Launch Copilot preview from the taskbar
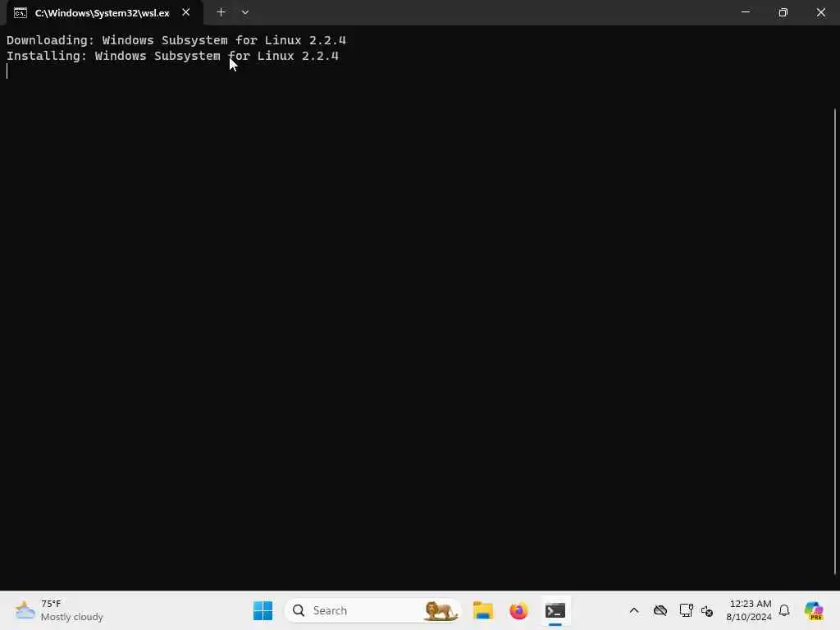This screenshot has height=630, width=840. [x=814, y=610]
